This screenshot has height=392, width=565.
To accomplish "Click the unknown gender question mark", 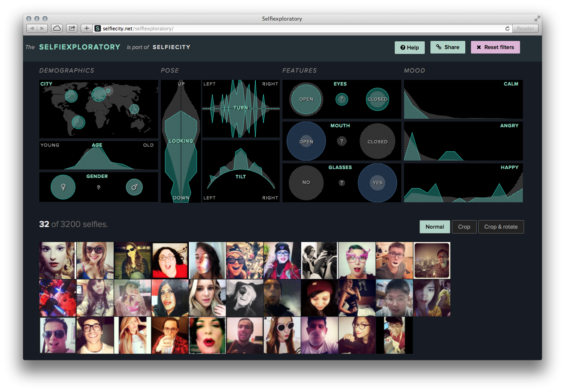I will click(98, 187).
